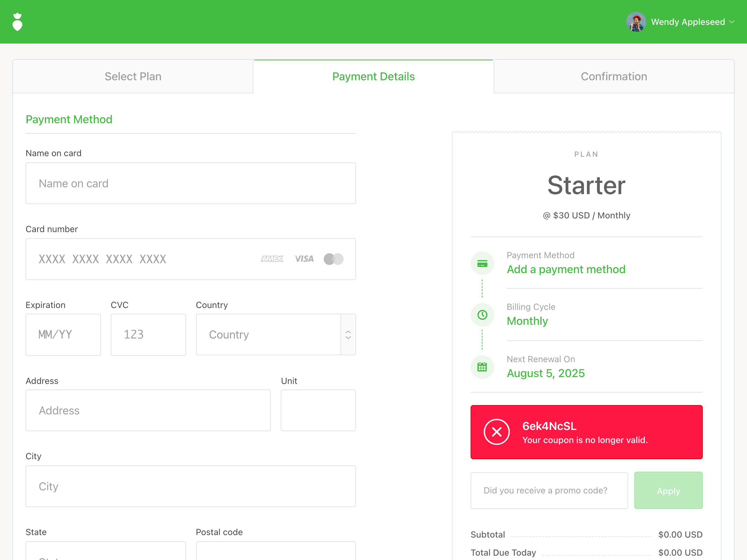Click the credit card icon beside Payment Method
Screen dimensions: 747x560
tap(482, 263)
